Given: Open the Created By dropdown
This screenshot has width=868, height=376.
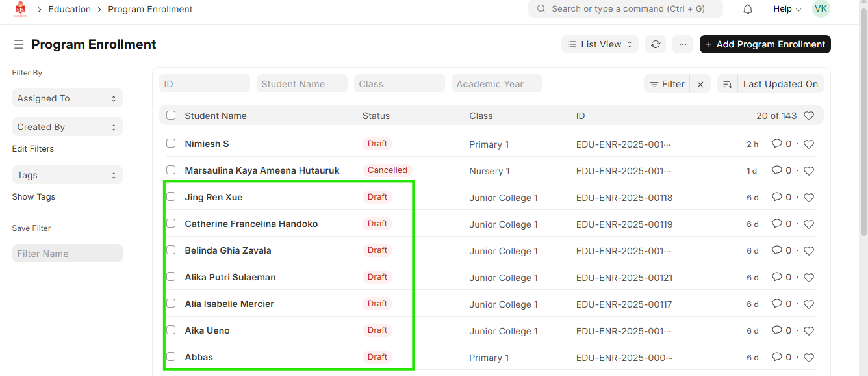Looking at the screenshot, I should (67, 127).
